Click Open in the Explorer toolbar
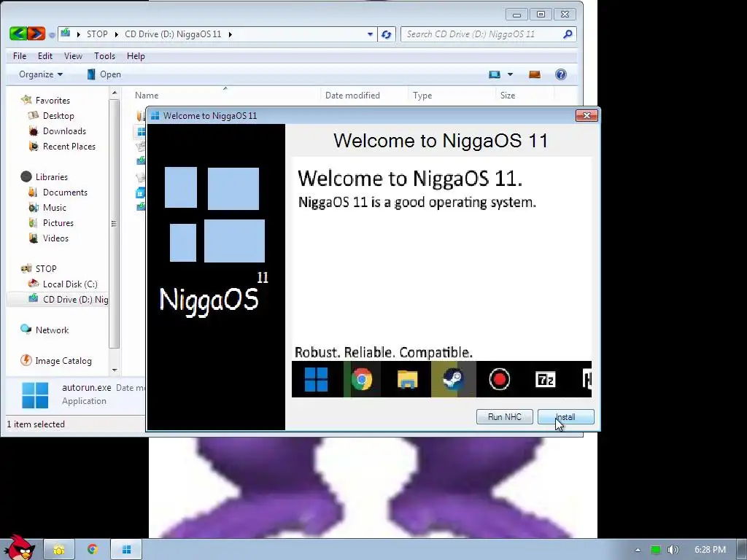747x560 pixels. click(104, 74)
